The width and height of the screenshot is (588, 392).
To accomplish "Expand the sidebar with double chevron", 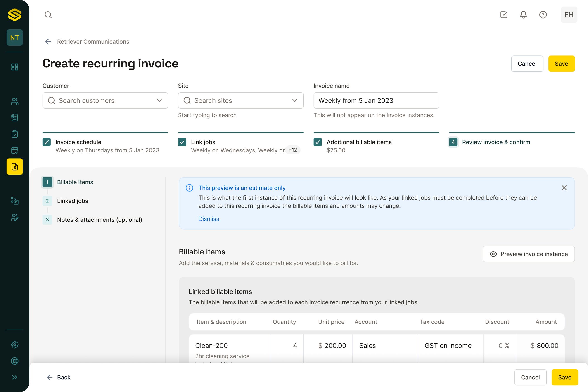I will click(15, 377).
